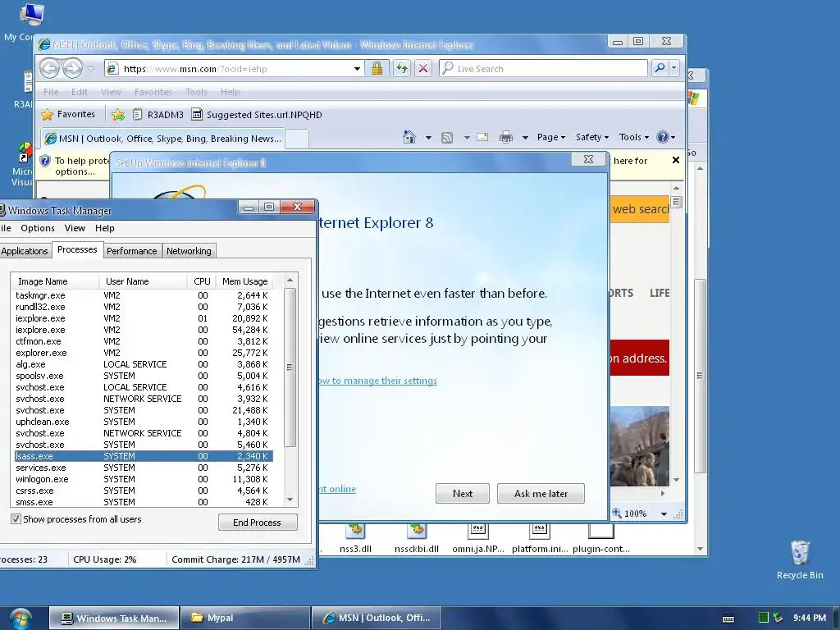Viewport: 840px width, 630px height.
Task: Select the explorer.exe process row
Action: 144,353
